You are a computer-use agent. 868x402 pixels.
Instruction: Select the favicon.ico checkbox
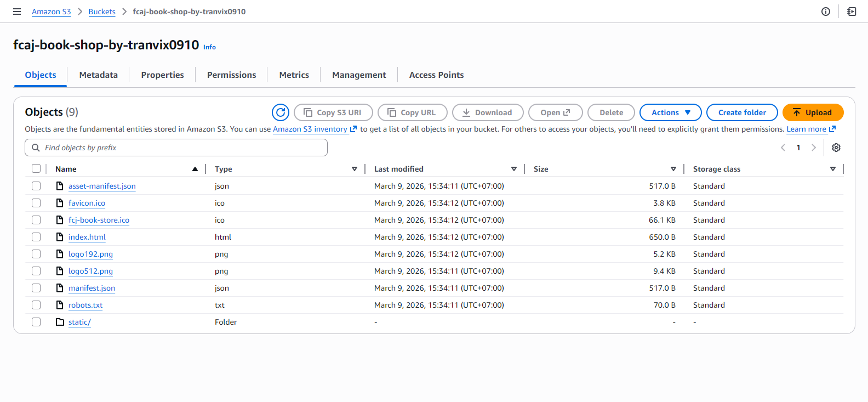coord(36,203)
